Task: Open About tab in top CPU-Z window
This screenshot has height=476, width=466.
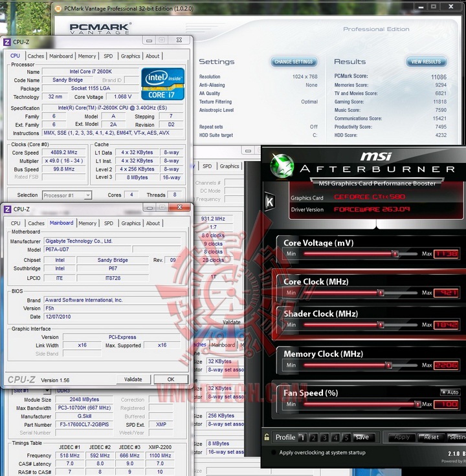Action: (x=153, y=56)
